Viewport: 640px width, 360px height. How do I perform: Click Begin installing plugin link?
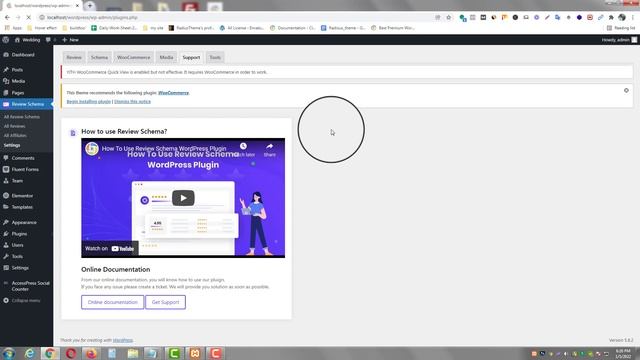89,101
